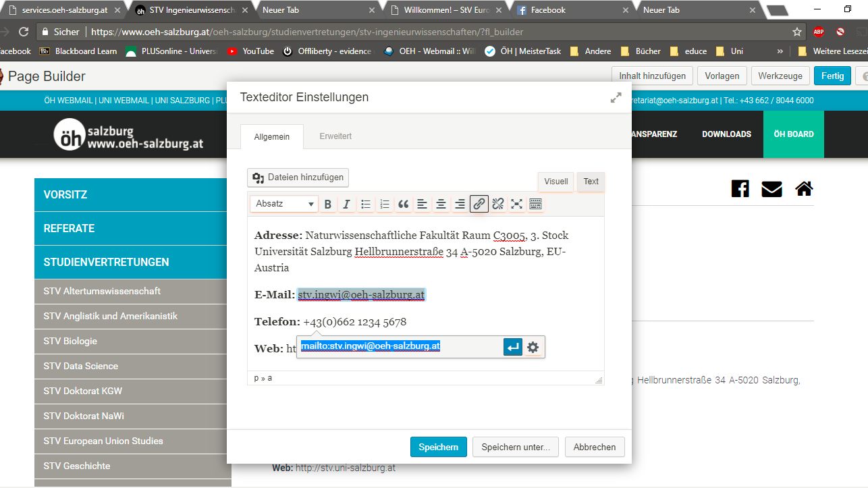Toggle distraction-free fullscreen writing mode
The height and width of the screenshot is (488, 868).
pyautogui.click(x=517, y=204)
